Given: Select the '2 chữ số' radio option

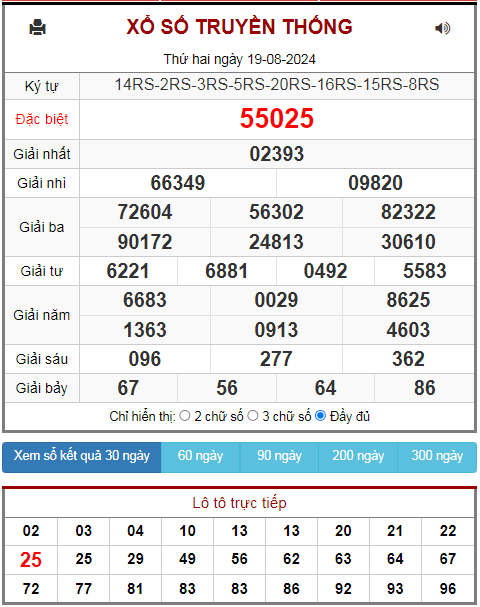Looking at the screenshot, I should [x=185, y=416].
